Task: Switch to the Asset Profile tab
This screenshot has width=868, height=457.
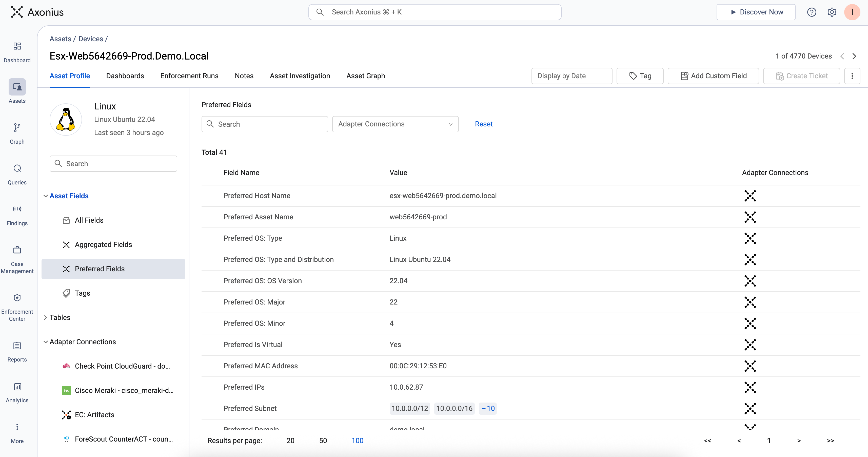Action: 69,76
